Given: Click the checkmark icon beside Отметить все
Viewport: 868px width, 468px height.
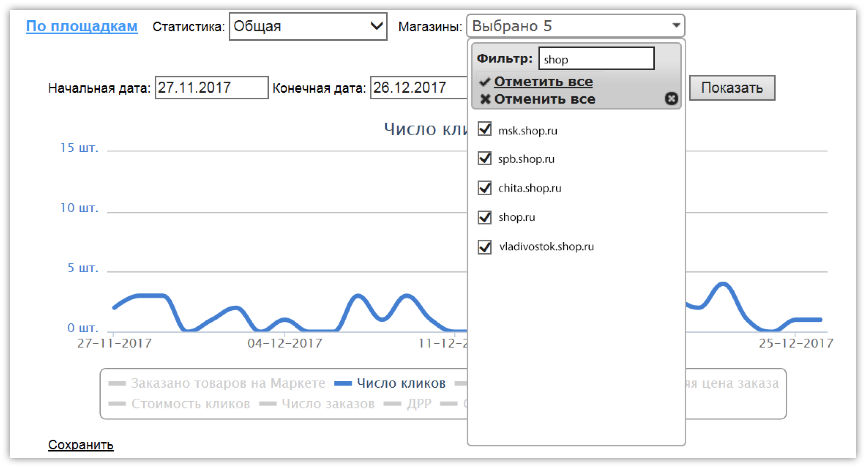Looking at the screenshot, I should coord(485,82).
